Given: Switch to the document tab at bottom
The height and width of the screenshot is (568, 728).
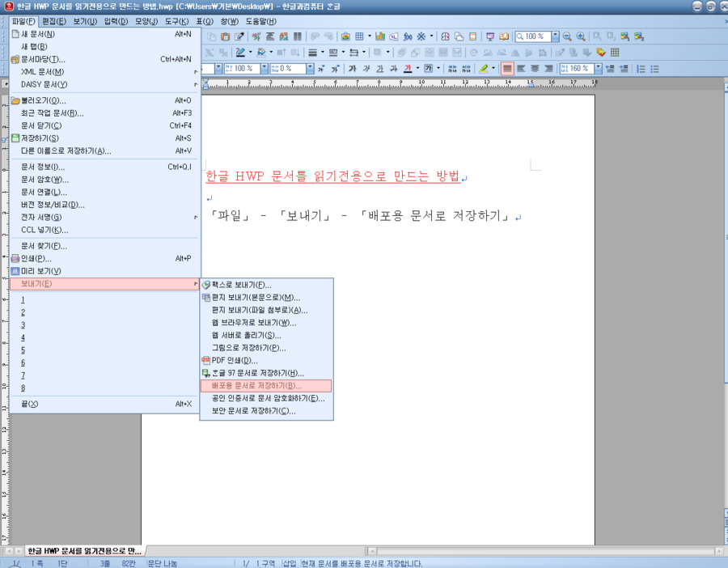Looking at the screenshot, I should 84,551.
